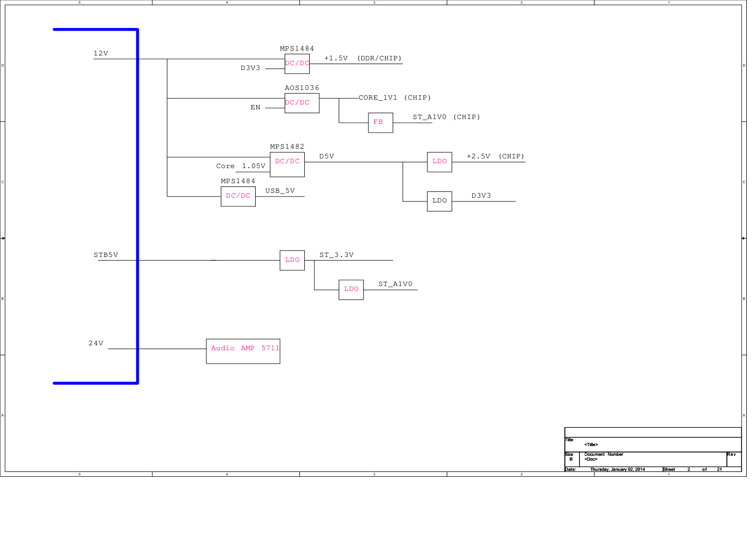756x535 pixels.
Task: Select the MPS1482 DC/DC block
Action: click(x=287, y=164)
